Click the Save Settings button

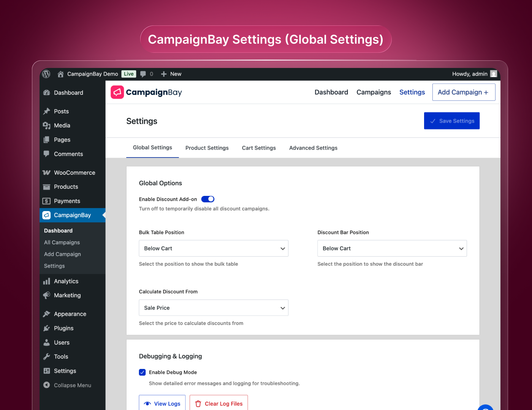[x=452, y=121]
